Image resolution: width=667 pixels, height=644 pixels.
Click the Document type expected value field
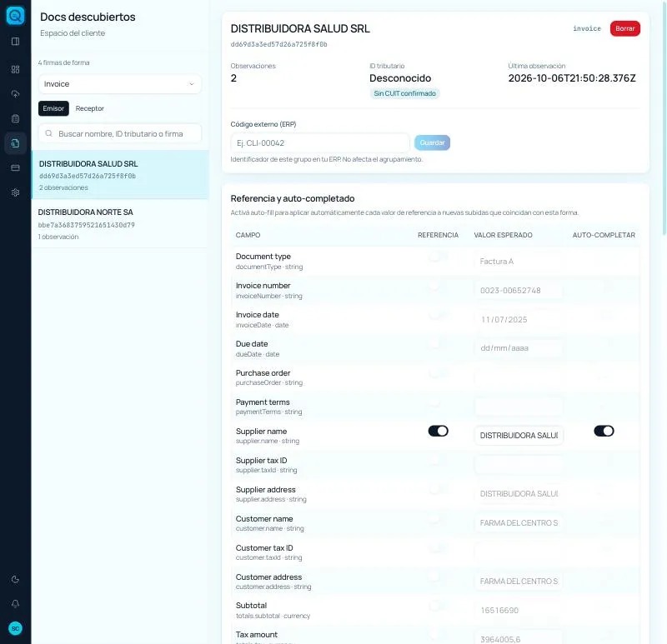tap(519, 262)
